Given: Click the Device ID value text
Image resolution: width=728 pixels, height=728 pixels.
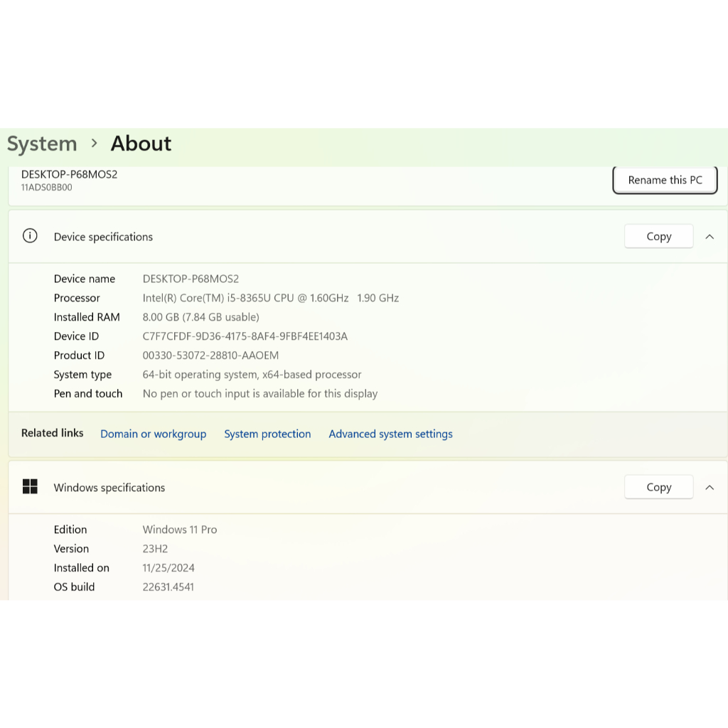Looking at the screenshot, I should (x=245, y=336).
